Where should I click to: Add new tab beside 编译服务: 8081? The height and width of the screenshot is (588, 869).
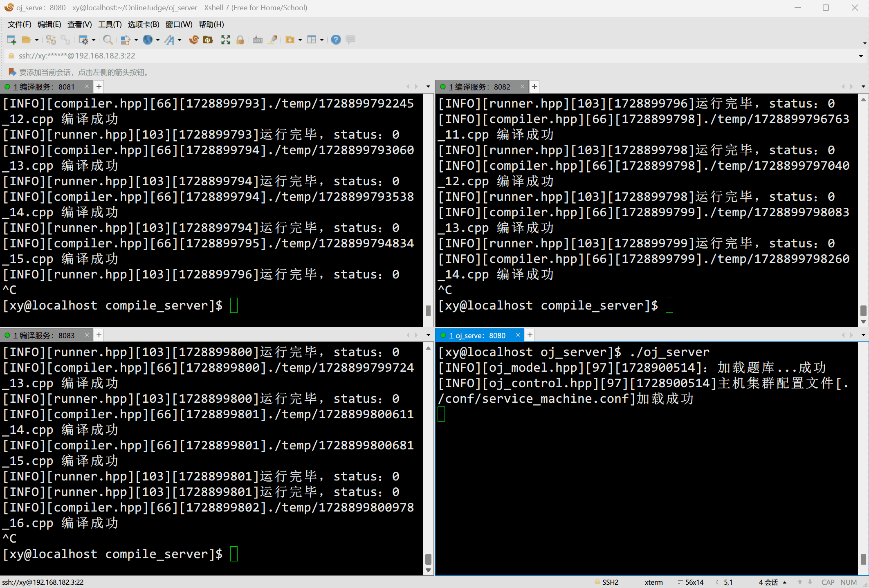click(x=99, y=87)
